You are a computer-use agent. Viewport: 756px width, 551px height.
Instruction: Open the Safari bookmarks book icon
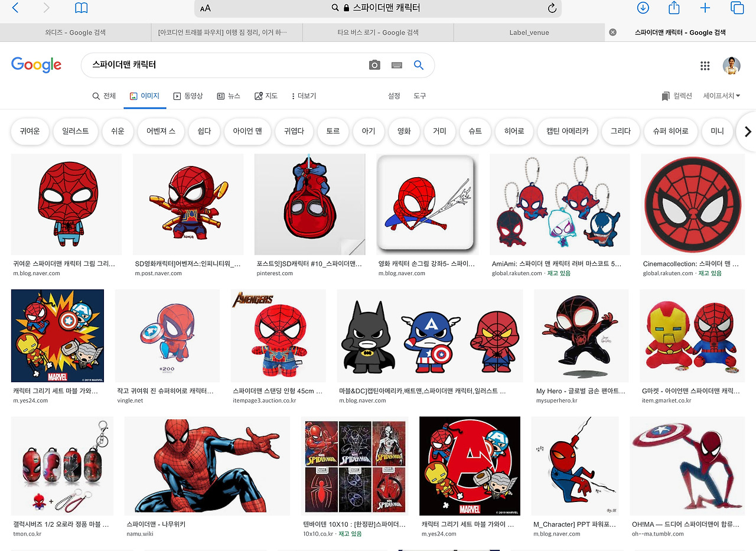click(82, 8)
